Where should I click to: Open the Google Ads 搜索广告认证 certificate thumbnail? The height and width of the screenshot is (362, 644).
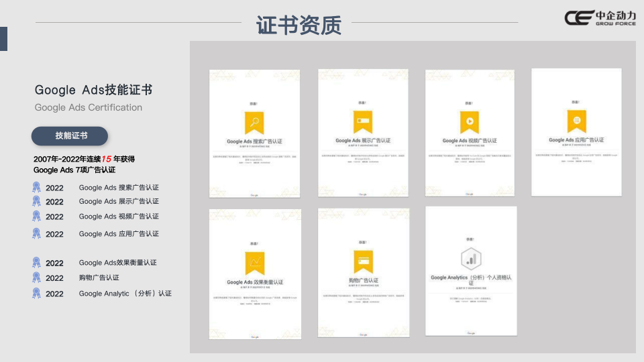pos(255,134)
